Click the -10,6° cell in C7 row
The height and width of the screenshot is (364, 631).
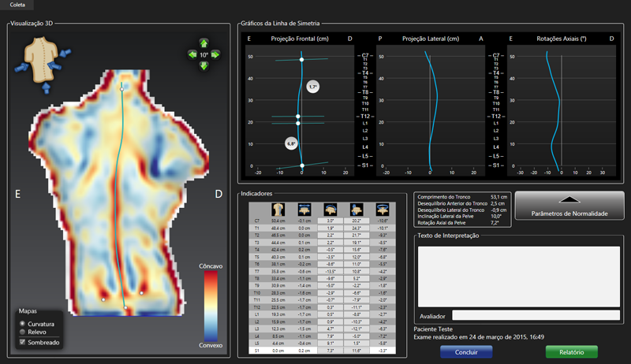(383, 221)
